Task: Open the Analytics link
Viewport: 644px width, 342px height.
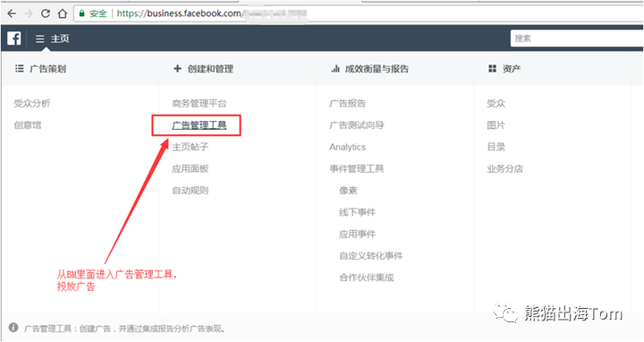Action: [347, 147]
